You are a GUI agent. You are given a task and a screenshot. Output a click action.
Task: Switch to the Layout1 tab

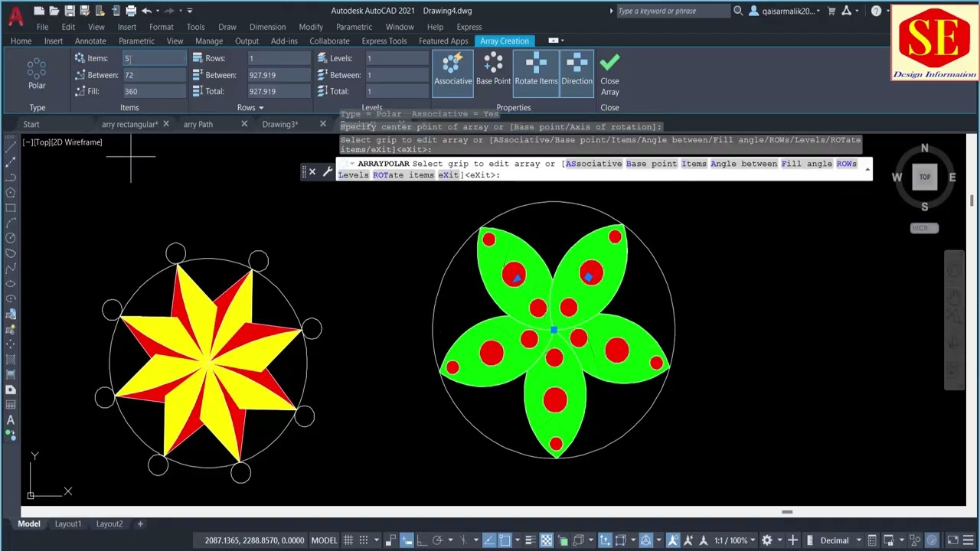point(67,524)
